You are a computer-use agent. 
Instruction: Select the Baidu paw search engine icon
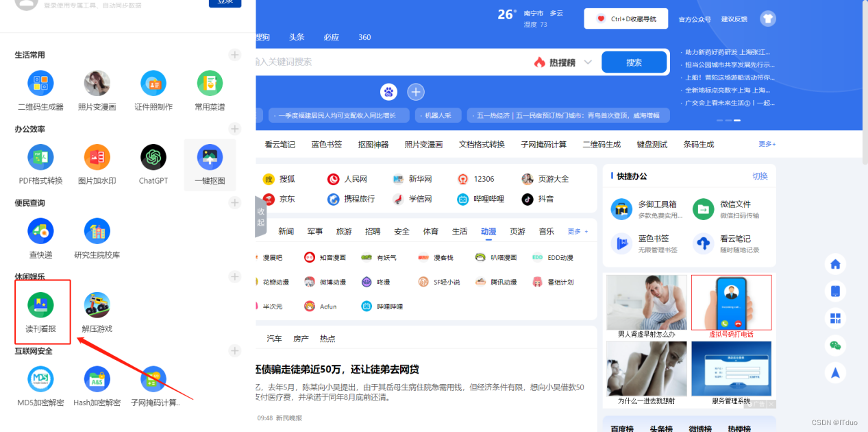389,91
